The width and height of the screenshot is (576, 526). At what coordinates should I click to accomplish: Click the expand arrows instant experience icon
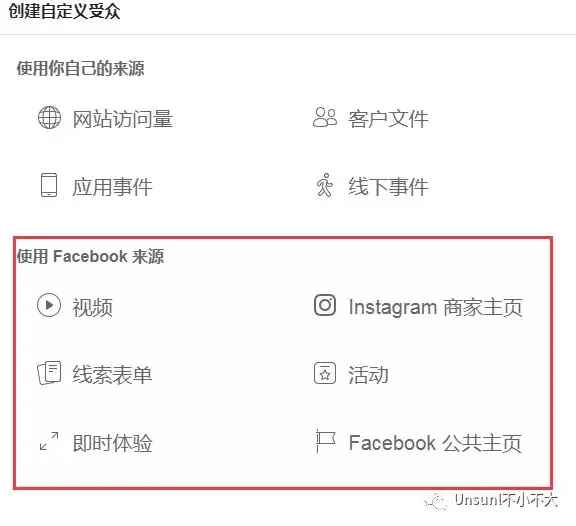[x=49, y=441]
